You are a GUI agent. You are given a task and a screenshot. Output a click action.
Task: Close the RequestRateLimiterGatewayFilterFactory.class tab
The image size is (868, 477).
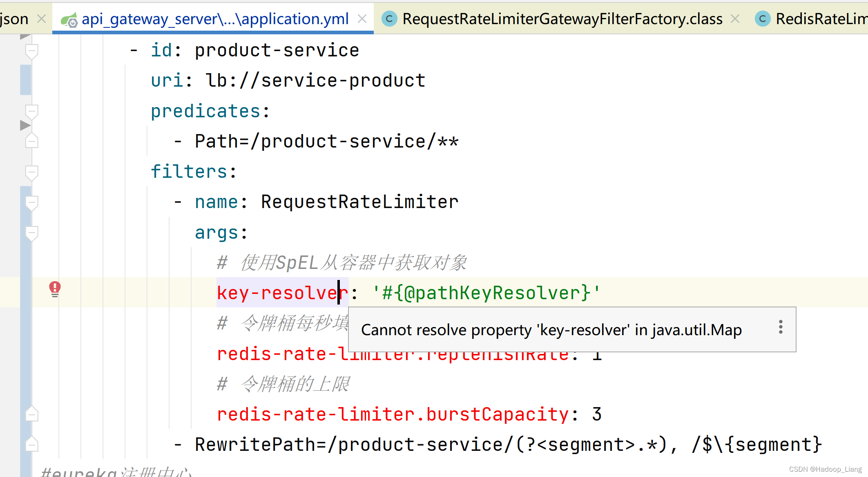click(x=735, y=19)
